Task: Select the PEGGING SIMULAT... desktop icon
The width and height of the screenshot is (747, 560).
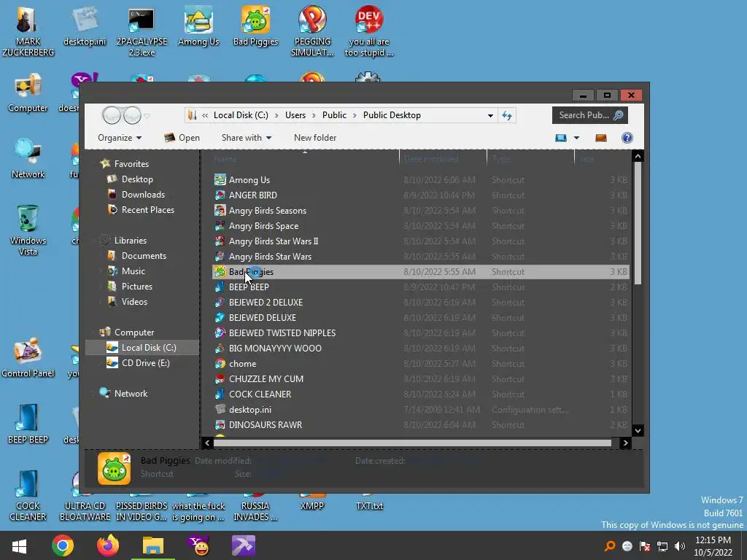Action: tap(312, 31)
